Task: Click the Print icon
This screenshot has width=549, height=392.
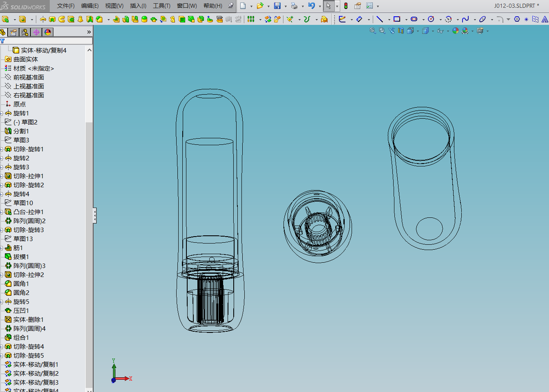Action: (294, 6)
